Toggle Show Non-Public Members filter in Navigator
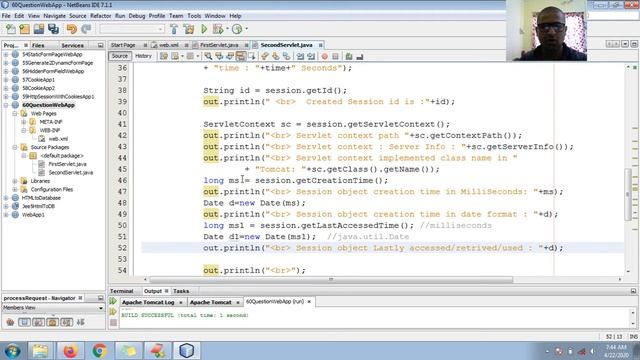 tap(53, 322)
